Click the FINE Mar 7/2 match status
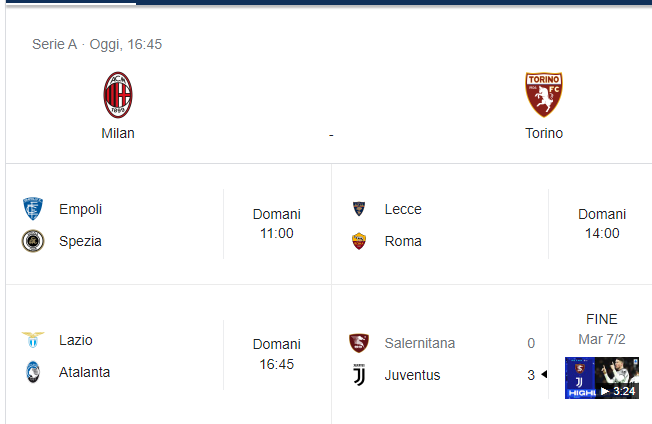Viewport: 652px width, 424px height. point(602,329)
